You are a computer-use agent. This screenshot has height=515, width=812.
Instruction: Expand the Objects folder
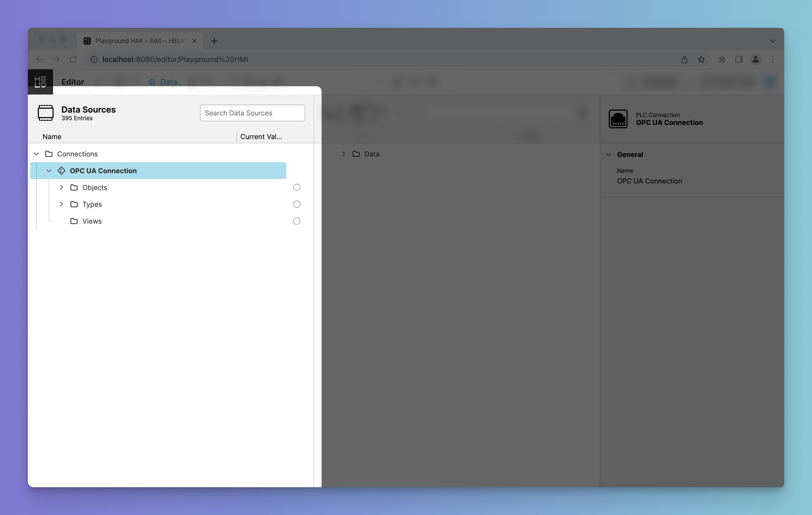point(61,187)
